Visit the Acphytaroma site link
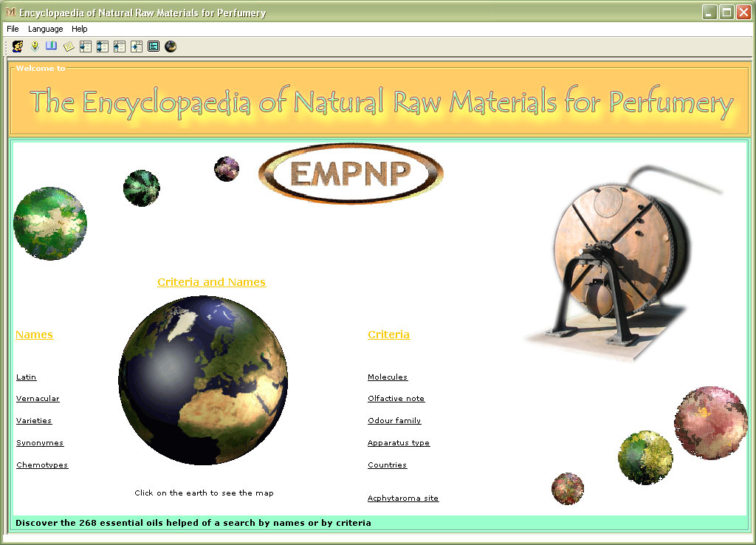 pyautogui.click(x=403, y=498)
